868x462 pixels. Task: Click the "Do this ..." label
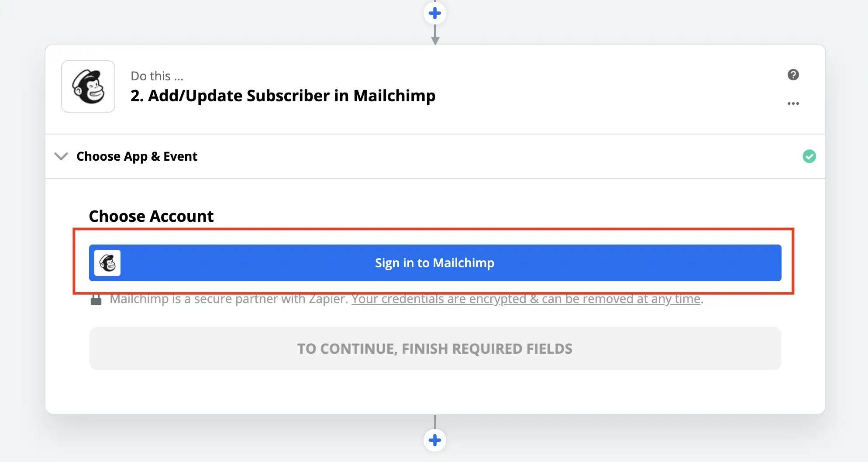tap(157, 76)
